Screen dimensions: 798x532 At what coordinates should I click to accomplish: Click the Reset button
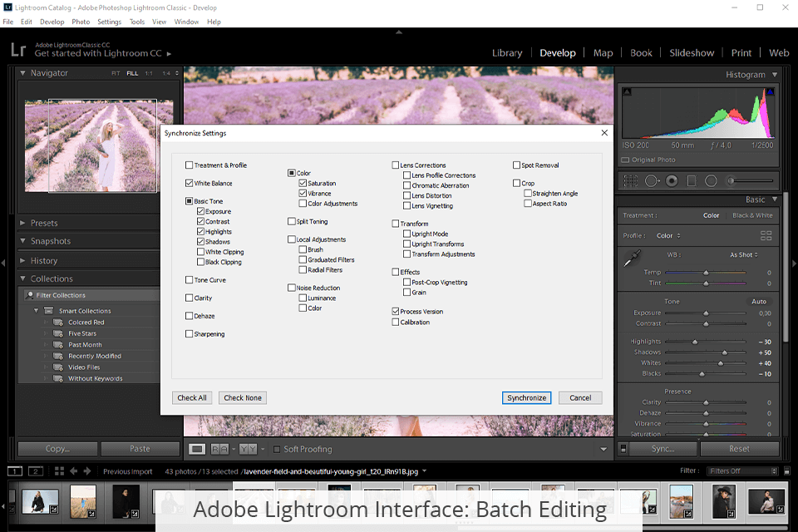[740, 449]
